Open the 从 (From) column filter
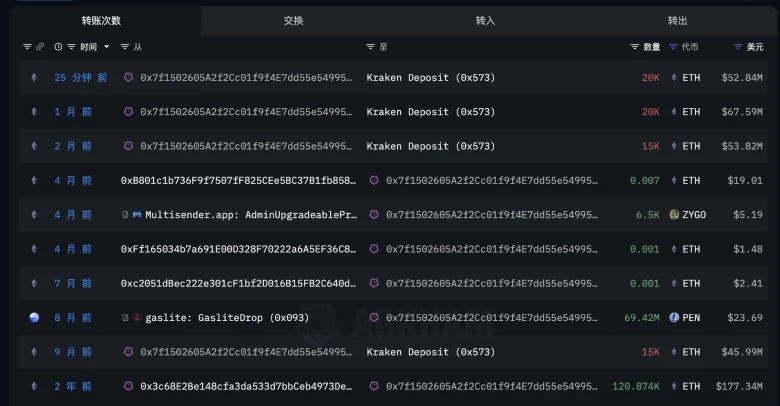780x406 pixels. tap(125, 47)
